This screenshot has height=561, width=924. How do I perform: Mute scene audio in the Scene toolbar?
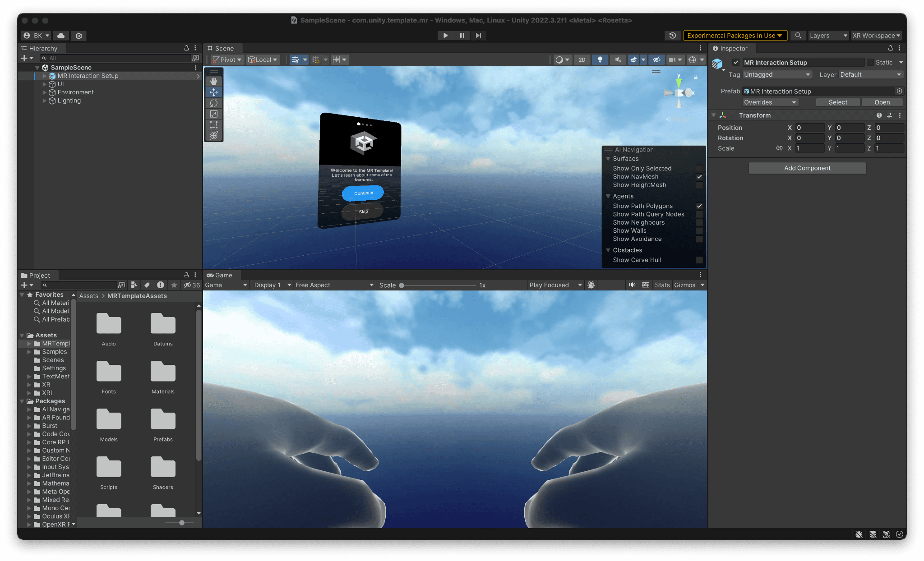point(618,59)
